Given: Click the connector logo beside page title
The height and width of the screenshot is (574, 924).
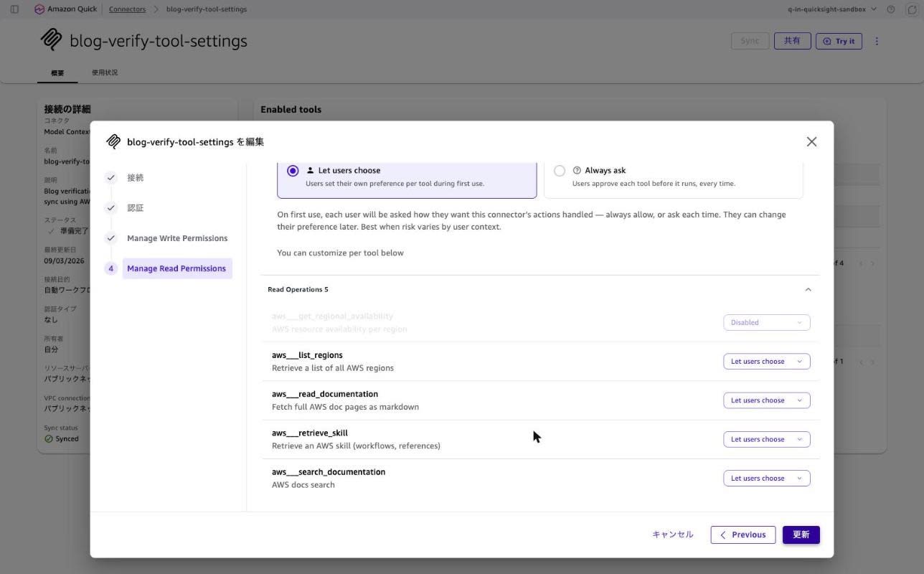Looking at the screenshot, I should pos(51,39).
